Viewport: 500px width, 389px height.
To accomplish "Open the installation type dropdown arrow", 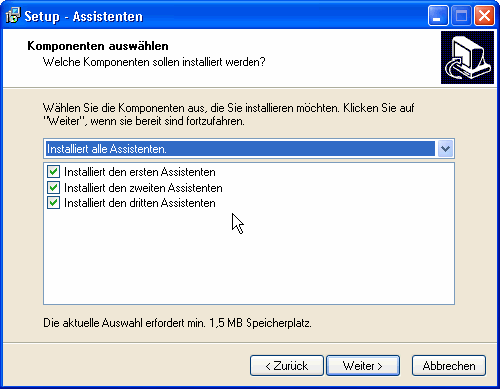I will pos(445,149).
